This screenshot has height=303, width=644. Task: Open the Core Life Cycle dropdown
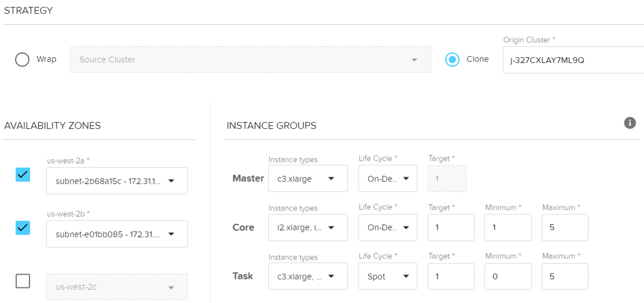coord(388,228)
